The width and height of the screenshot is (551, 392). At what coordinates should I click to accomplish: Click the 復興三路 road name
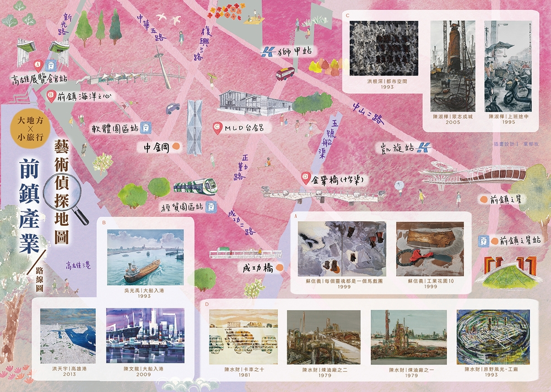(203, 43)
